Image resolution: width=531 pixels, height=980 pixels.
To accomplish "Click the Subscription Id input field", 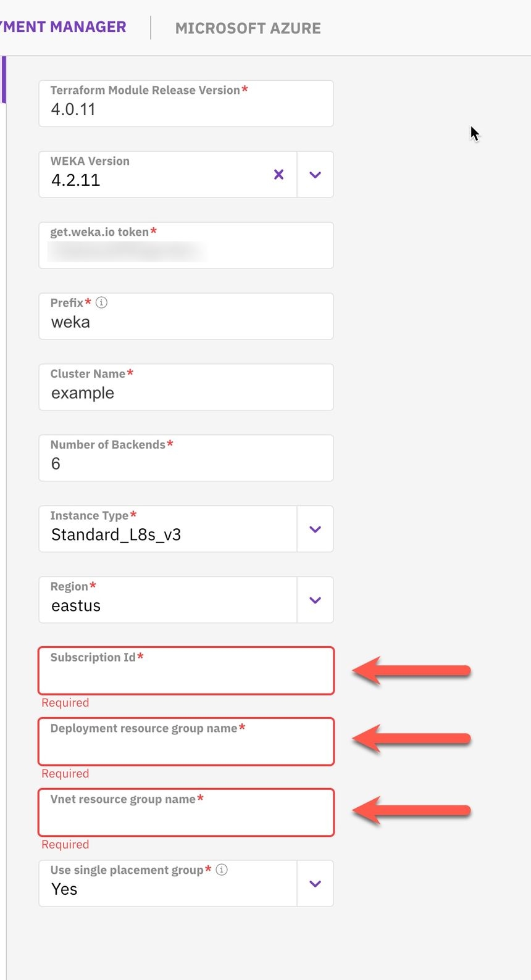I will [185, 676].
